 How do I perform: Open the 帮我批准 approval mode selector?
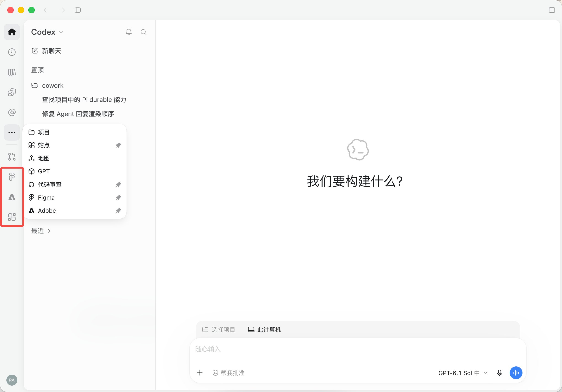228,373
